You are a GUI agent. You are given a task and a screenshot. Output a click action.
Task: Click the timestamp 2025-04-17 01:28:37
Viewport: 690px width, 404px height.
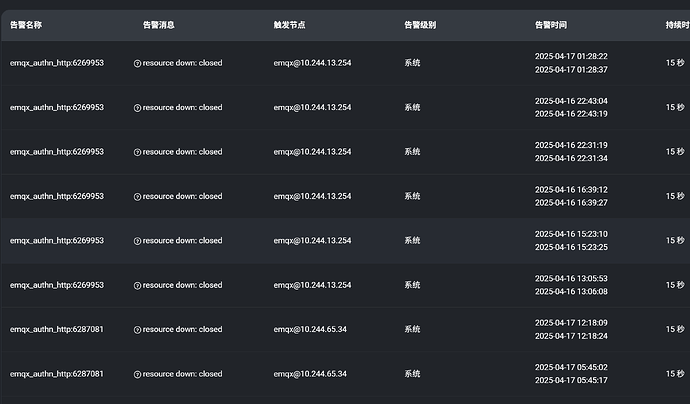point(571,70)
